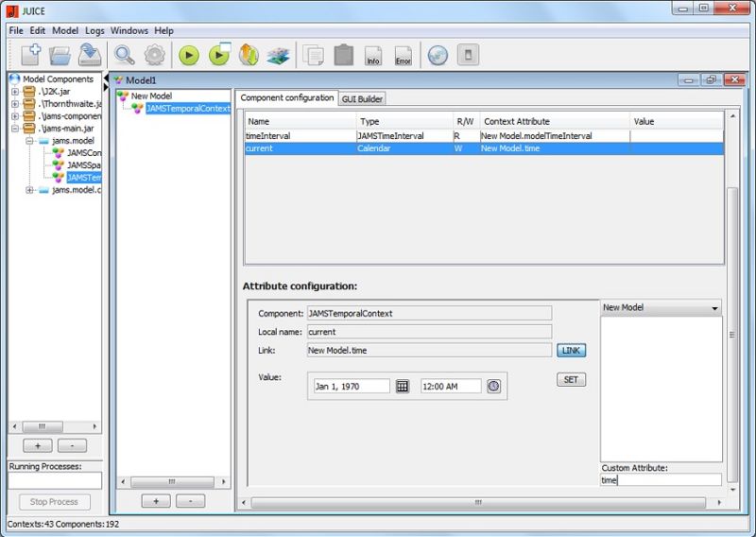Click the Custom Attribute text field
Screen dimensions: 756x537
[x=661, y=480]
